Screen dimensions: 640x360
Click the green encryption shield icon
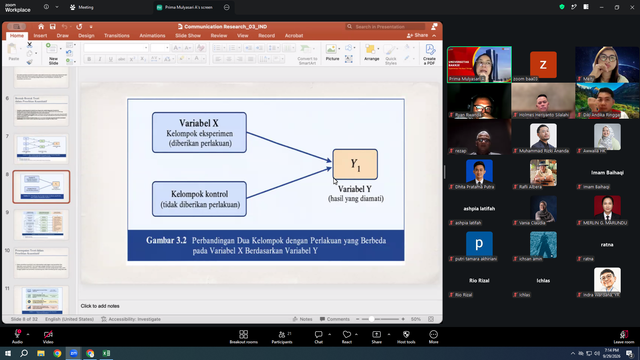point(562,7)
